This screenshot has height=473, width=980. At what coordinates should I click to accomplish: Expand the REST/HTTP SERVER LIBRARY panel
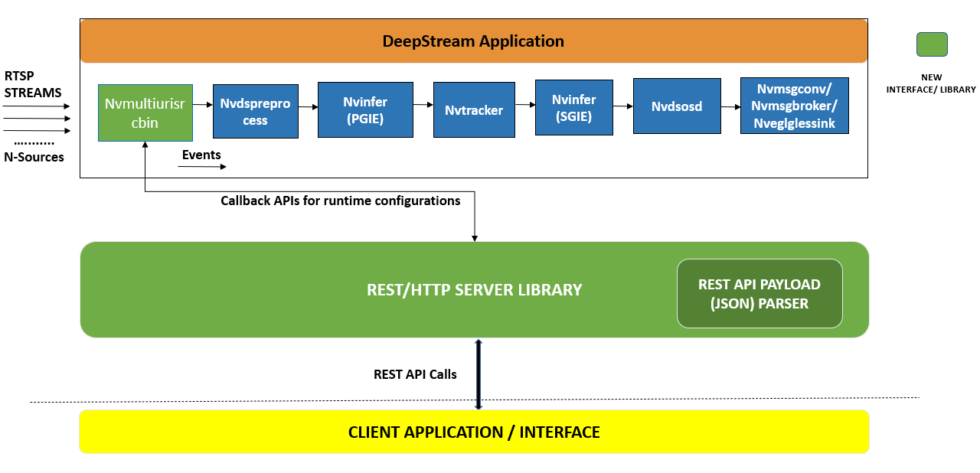point(474,289)
